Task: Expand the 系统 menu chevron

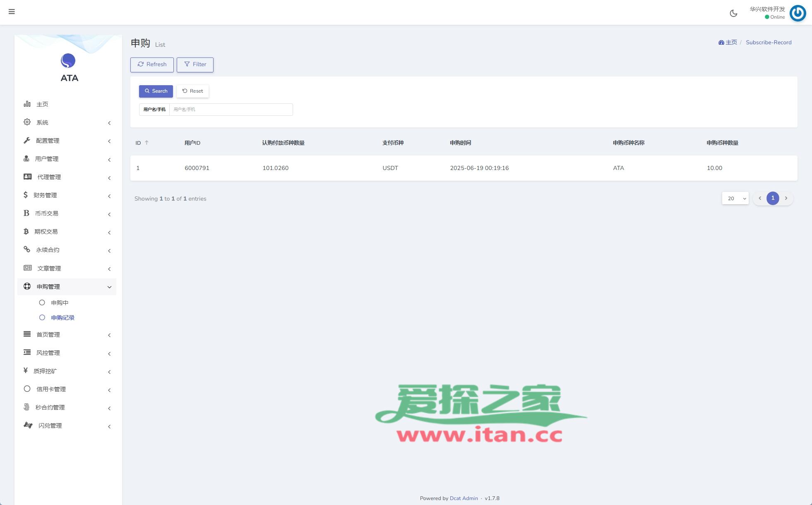Action: pyautogui.click(x=109, y=123)
